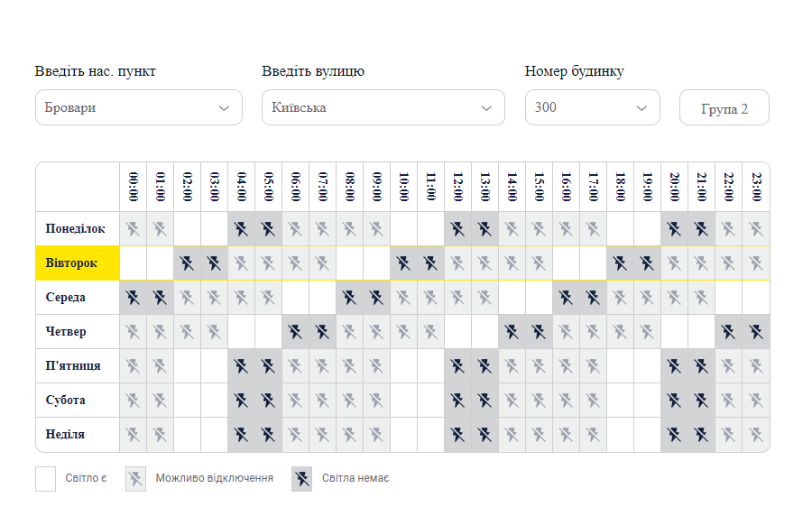The width and height of the screenshot is (812, 516).
Task: Click Tuesday 18:00 outage lightning icon
Action: pyautogui.click(x=620, y=263)
